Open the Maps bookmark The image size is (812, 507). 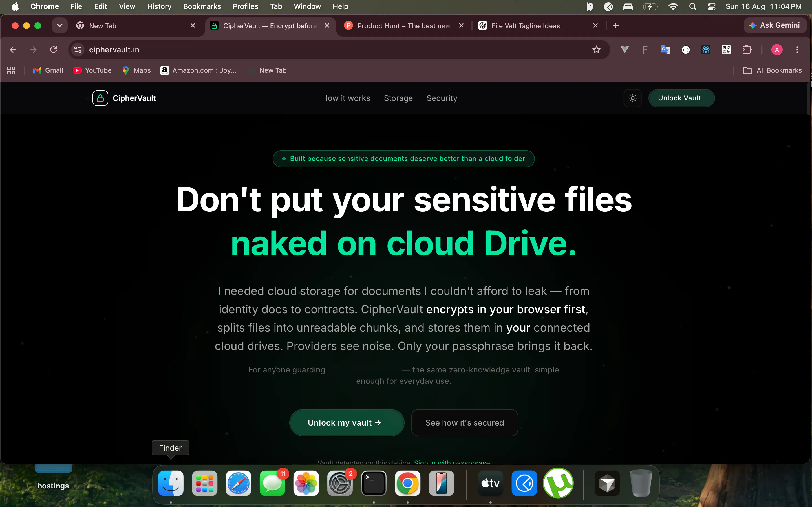pyautogui.click(x=136, y=70)
